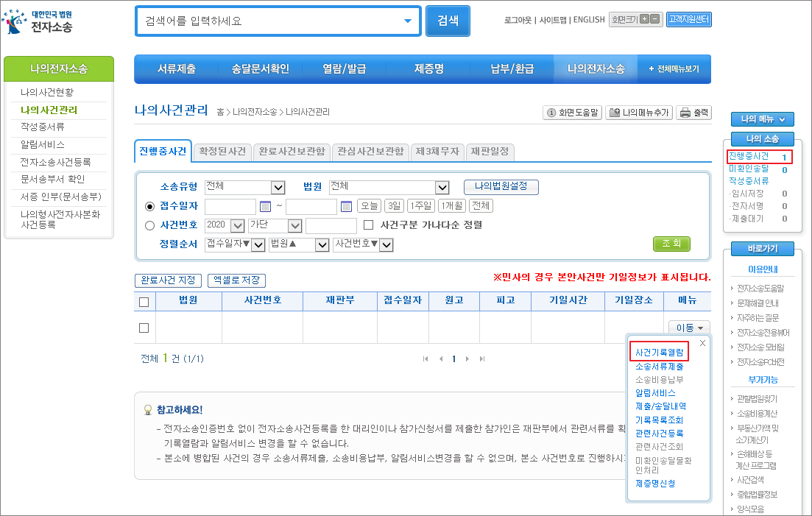Open the 소송유형 dropdown
This screenshot has height=516, width=812.
(x=245, y=188)
